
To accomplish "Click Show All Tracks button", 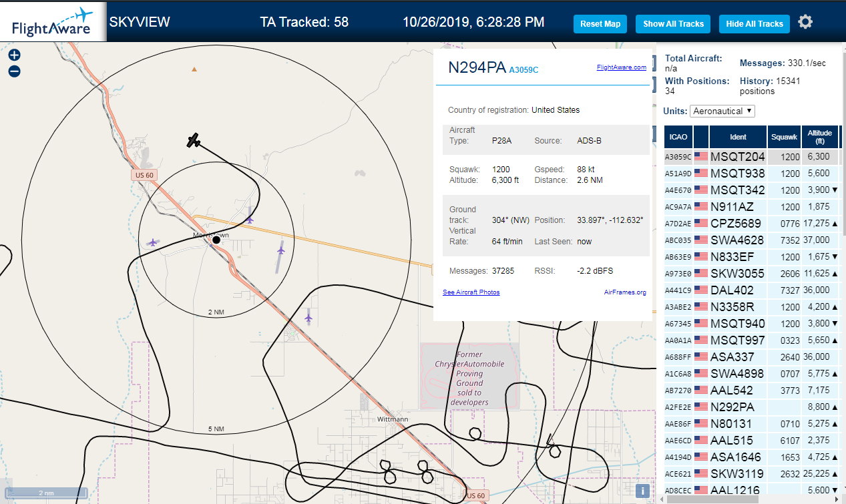I will coord(673,24).
